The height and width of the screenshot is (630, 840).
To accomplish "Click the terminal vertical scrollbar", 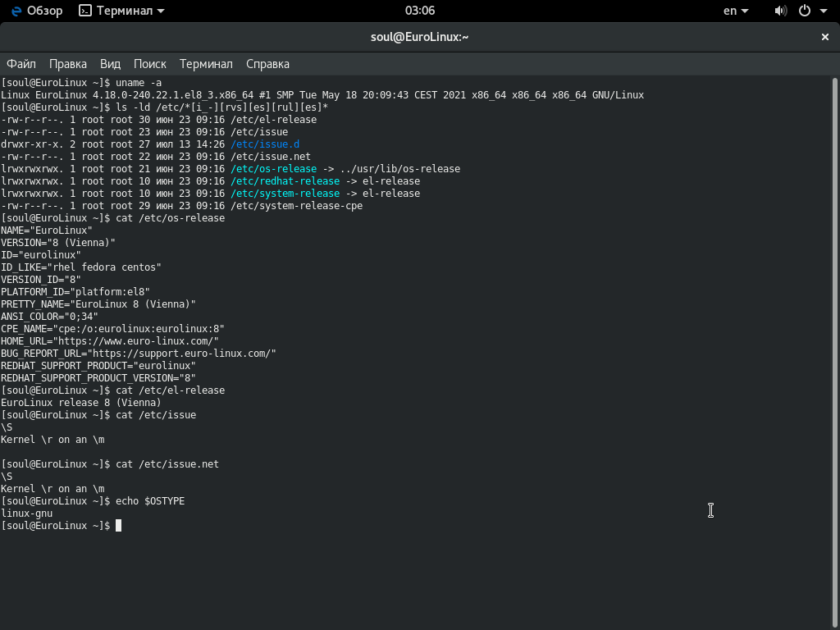I will (x=834, y=354).
